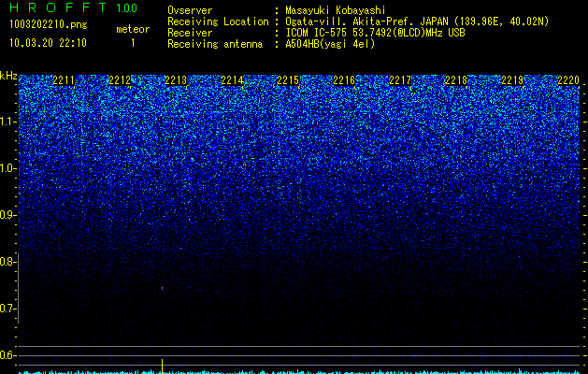Click the yellow meteor detection spike at bottom

[162, 367]
